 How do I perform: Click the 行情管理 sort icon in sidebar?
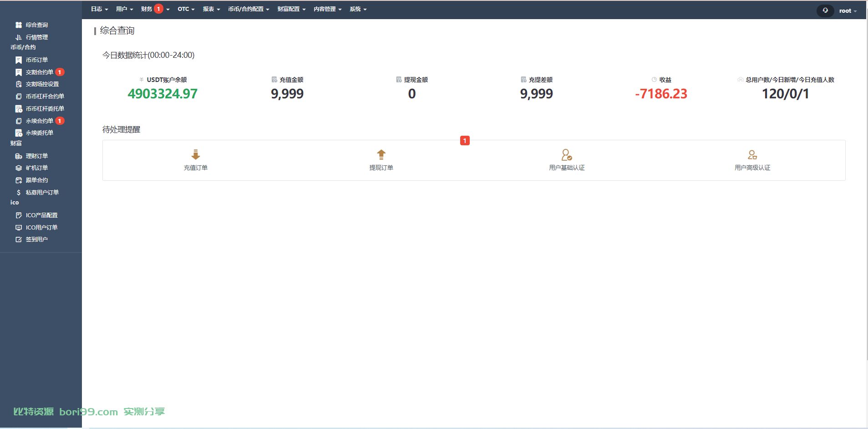19,37
